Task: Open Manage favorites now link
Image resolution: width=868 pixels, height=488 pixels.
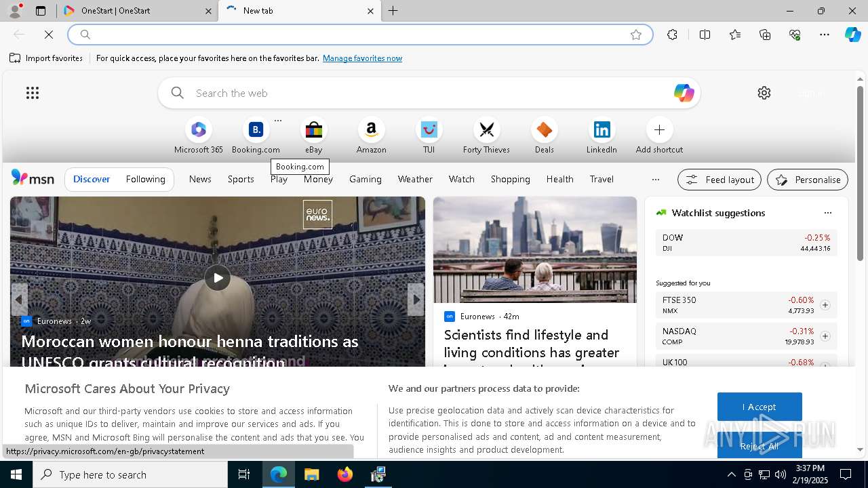Action: [362, 58]
